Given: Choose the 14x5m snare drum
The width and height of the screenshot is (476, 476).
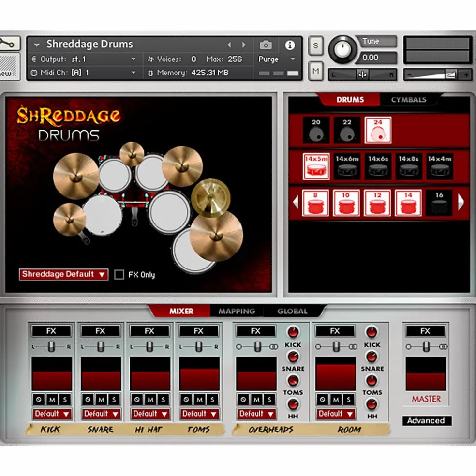Looking at the screenshot, I should click(x=316, y=166).
